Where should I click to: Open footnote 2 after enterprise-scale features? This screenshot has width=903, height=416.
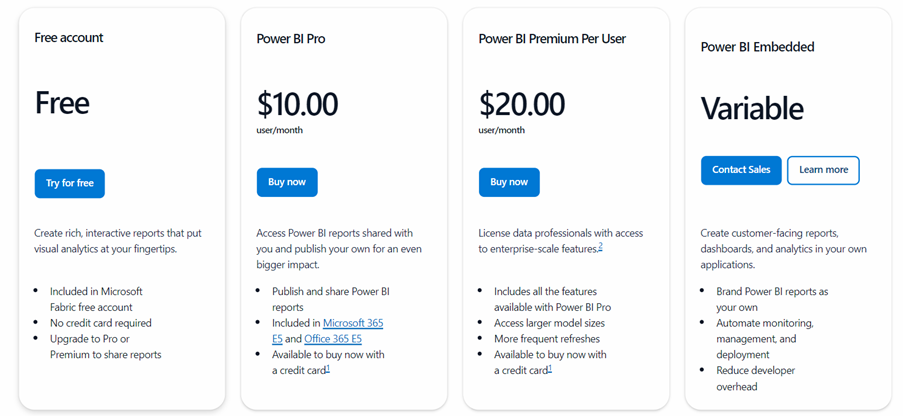599,247
